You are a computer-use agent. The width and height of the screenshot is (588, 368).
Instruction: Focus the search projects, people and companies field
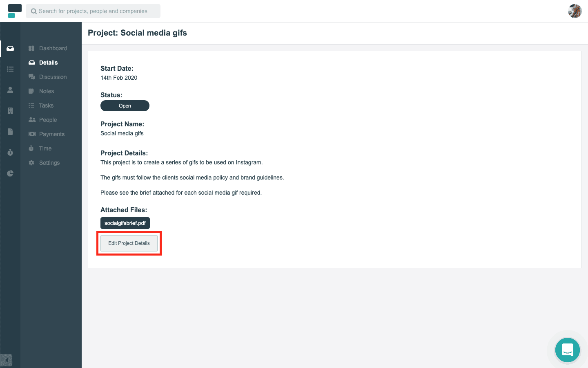(93, 11)
